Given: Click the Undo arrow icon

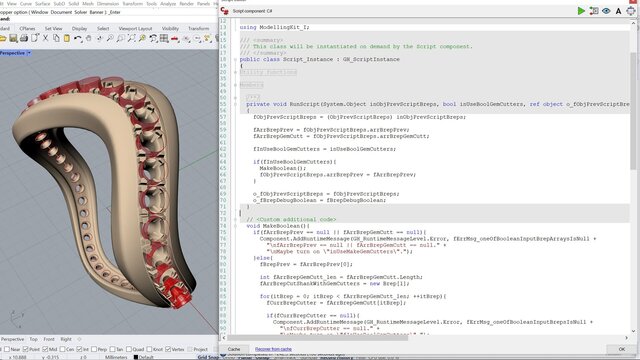Looking at the screenshot, I should 78,38.
